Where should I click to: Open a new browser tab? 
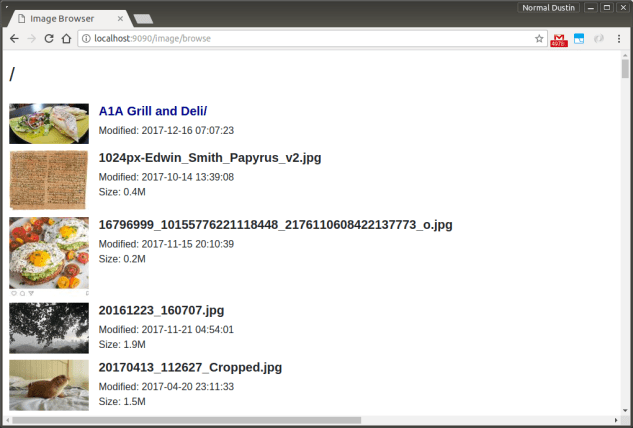pos(143,18)
